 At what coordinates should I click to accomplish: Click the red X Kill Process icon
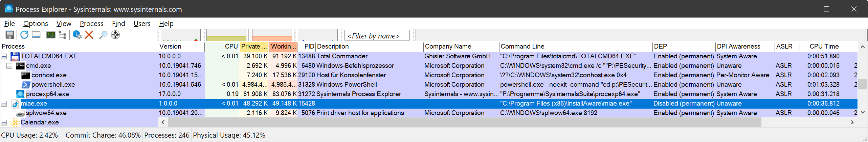89,35
